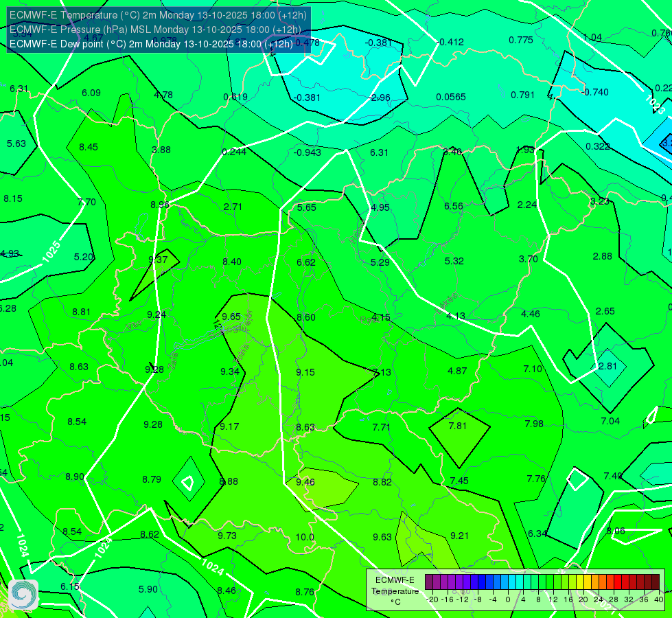Click the 1023 isobar label
The height and width of the screenshot is (618, 672).
coord(654,105)
